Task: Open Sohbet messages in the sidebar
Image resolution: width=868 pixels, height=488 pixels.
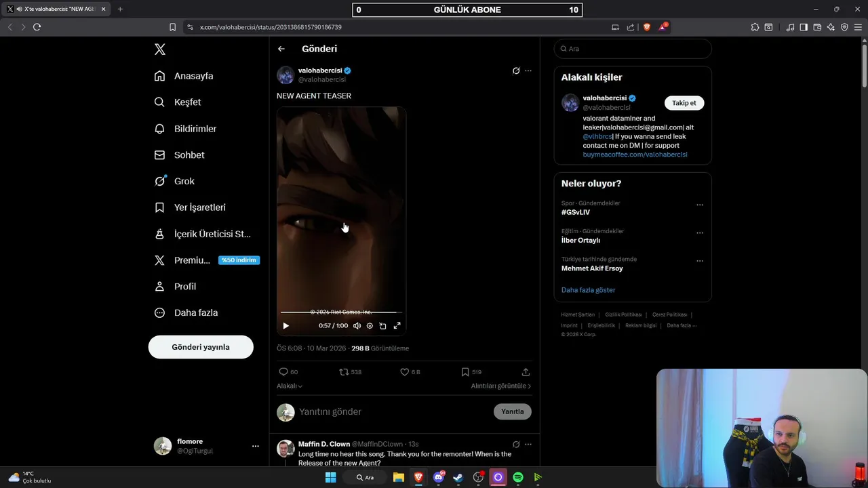Action: 179,155
